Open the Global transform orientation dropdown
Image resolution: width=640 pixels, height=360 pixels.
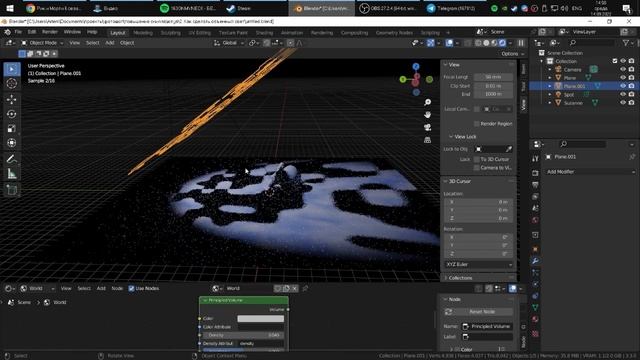[229, 43]
